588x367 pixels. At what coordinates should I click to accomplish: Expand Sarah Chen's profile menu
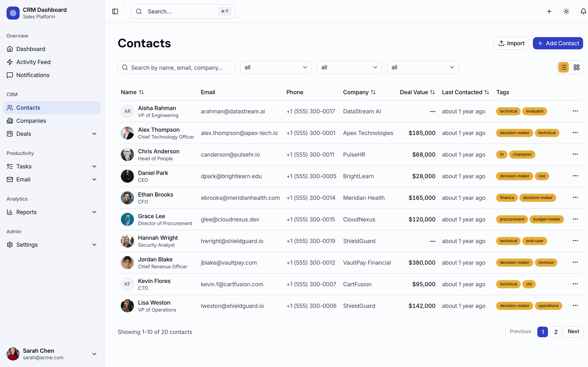pyautogui.click(x=94, y=354)
